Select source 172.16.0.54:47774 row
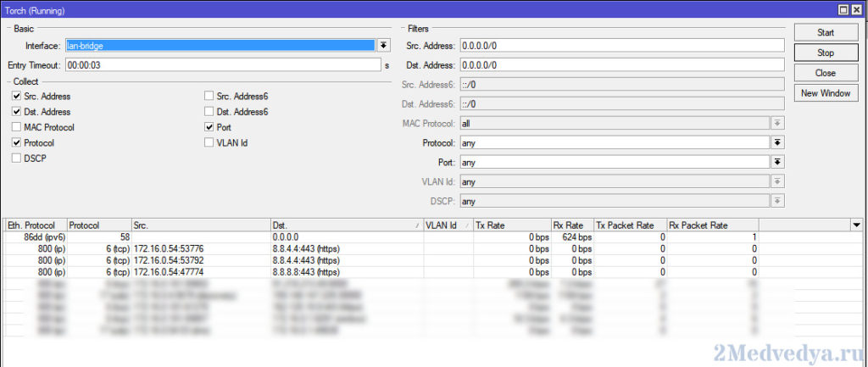Screen dimensions: 868x367 [x=431, y=272]
